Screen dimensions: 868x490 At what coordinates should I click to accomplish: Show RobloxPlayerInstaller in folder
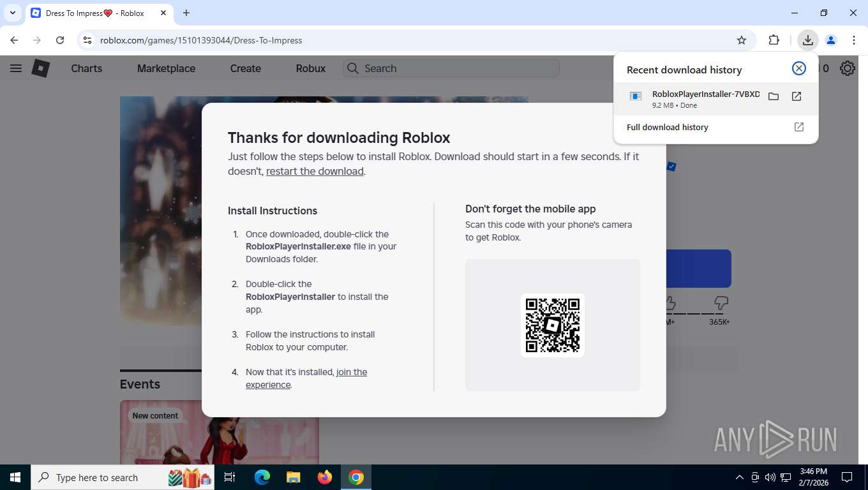(x=774, y=96)
